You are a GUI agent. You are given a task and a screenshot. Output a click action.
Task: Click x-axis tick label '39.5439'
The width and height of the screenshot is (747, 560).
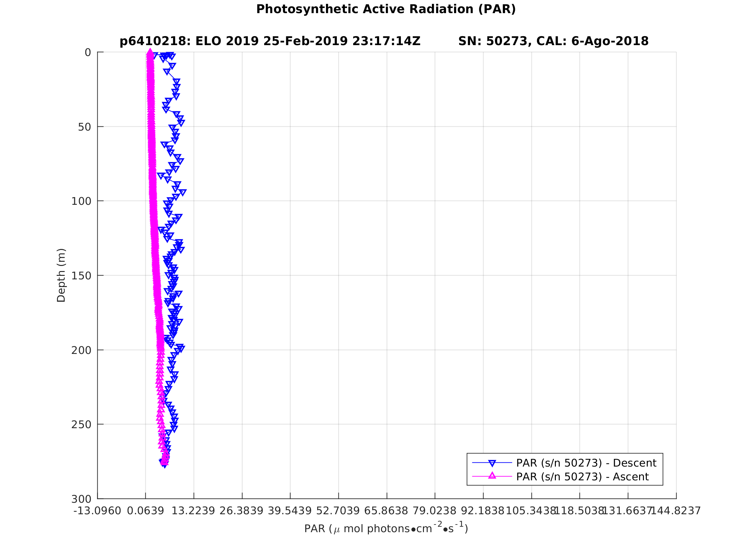click(x=290, y=511)
